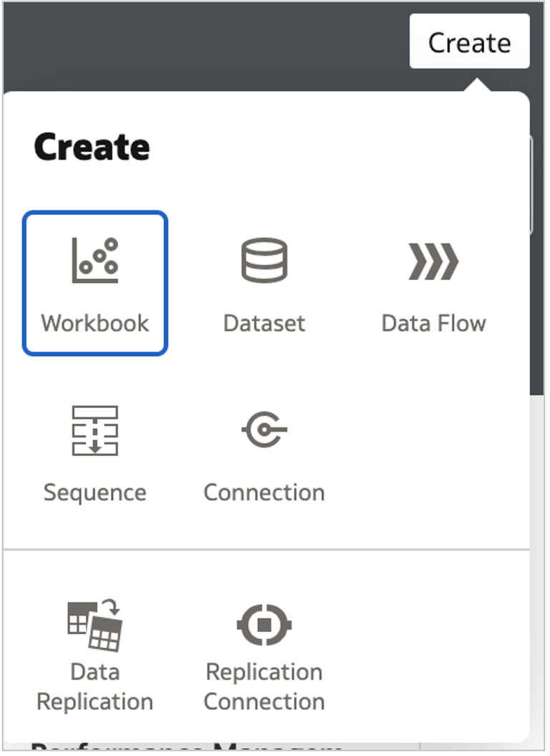Click the Connection label text

tap(264, 492)
